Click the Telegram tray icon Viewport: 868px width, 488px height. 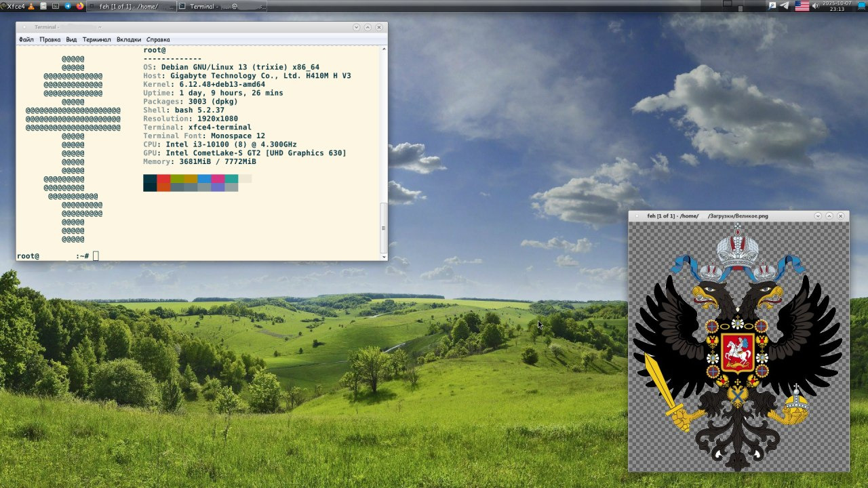click(785, 6)
